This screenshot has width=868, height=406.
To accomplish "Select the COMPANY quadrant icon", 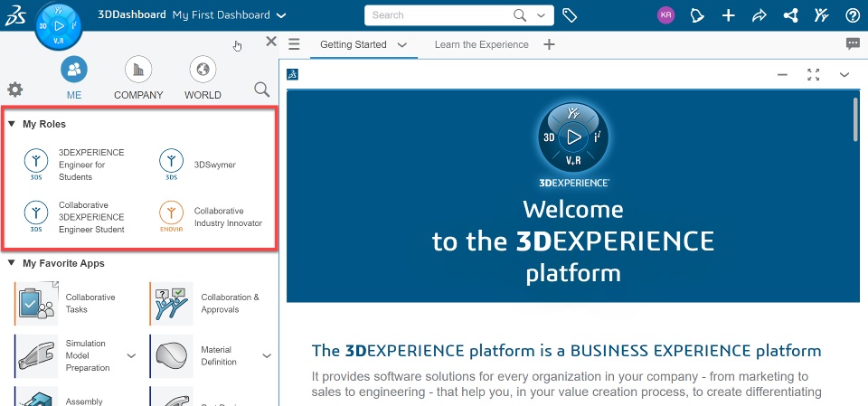I will coord(138,70).
